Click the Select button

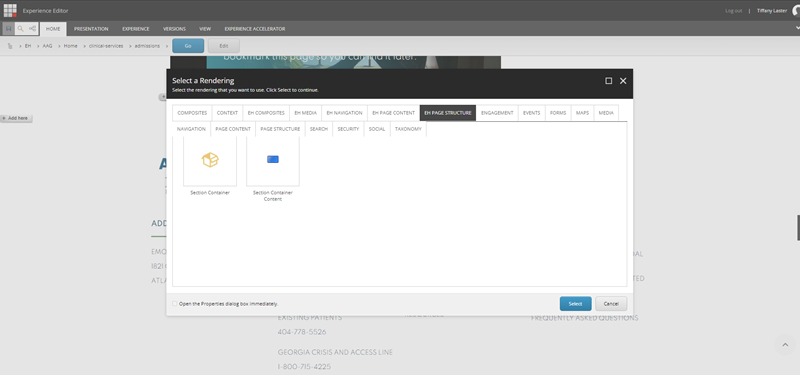click(576, 304)
